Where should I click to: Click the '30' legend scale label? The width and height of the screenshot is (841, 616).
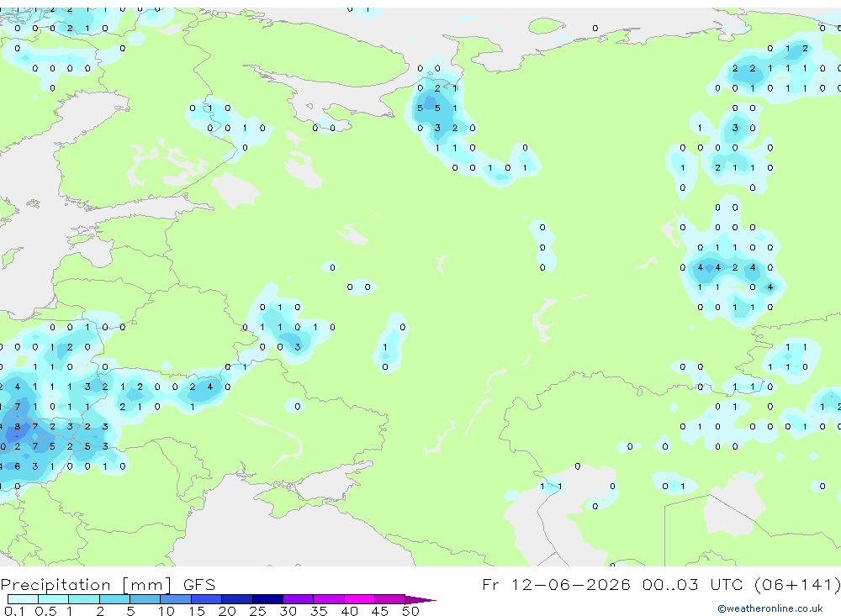[288, 611]
